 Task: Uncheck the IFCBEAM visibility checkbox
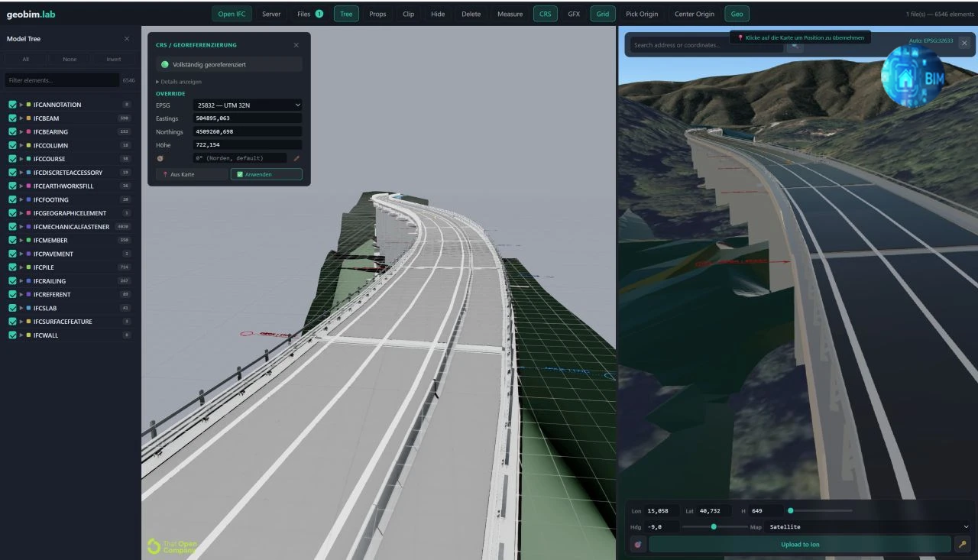point(12,118)
